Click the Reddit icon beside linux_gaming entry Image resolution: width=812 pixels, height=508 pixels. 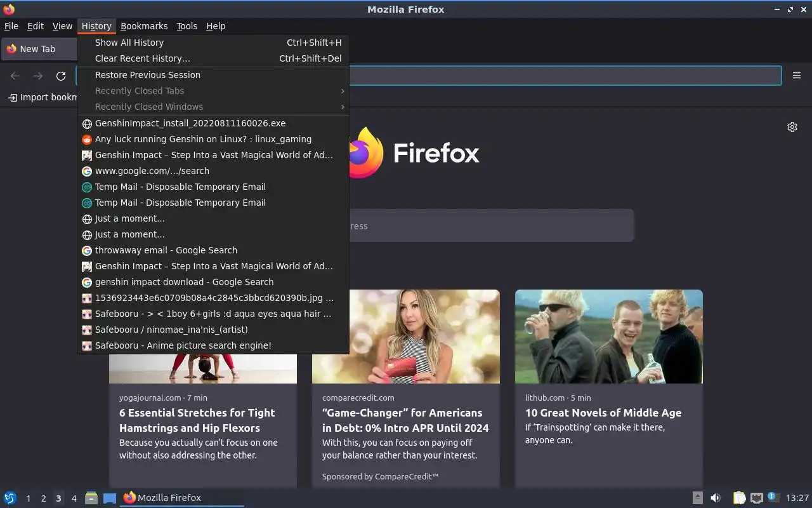click(88, 139)
